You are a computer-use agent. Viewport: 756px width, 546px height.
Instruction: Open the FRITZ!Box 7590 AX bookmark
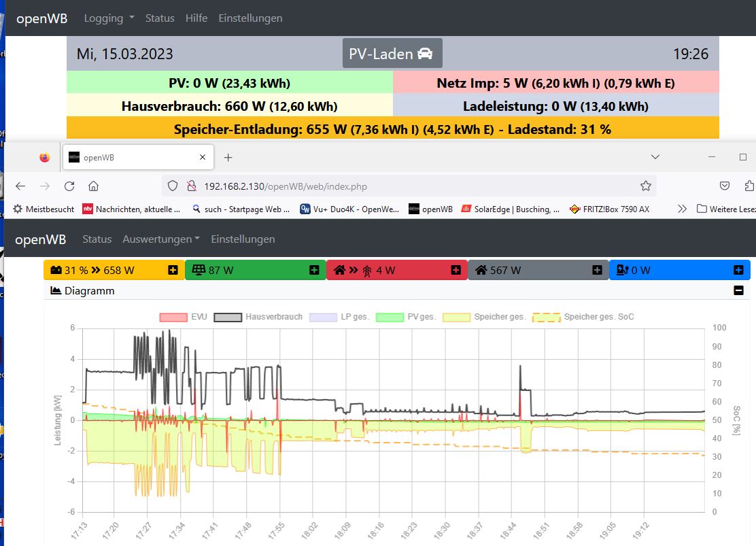point(608,209)
